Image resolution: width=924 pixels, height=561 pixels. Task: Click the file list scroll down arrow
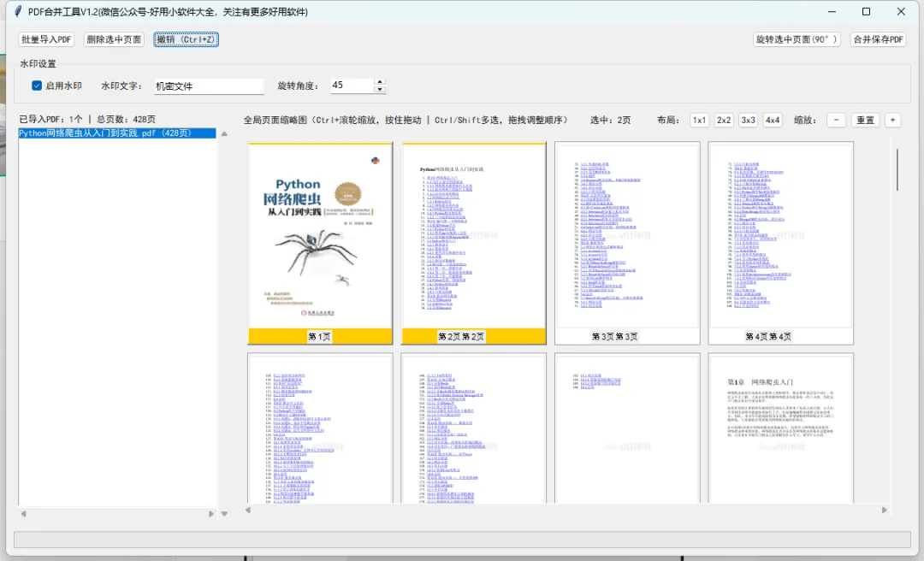(x=224, y=514)
